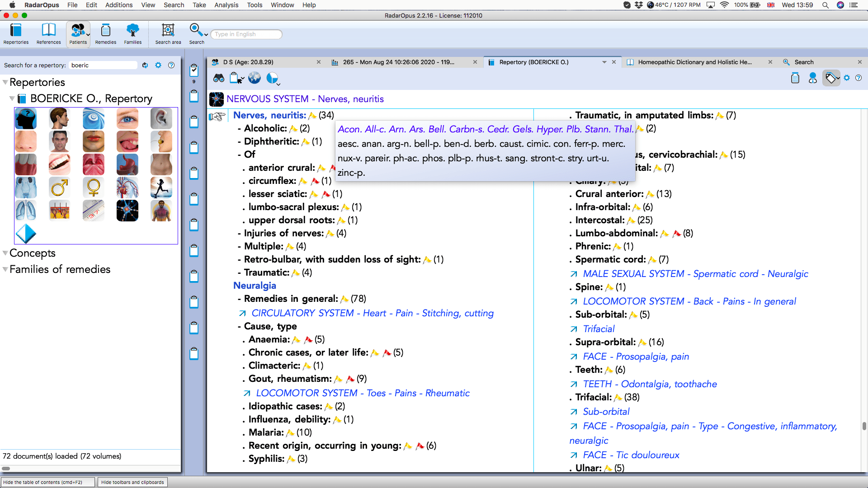This screenshot has height=488, width=868.
Task: Click the binoculars find icon
Action: pyautogui.click(x=219, y=78)
